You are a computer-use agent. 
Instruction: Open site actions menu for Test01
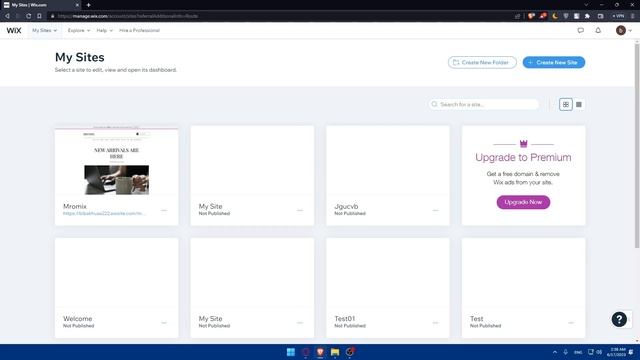(436, 323)
